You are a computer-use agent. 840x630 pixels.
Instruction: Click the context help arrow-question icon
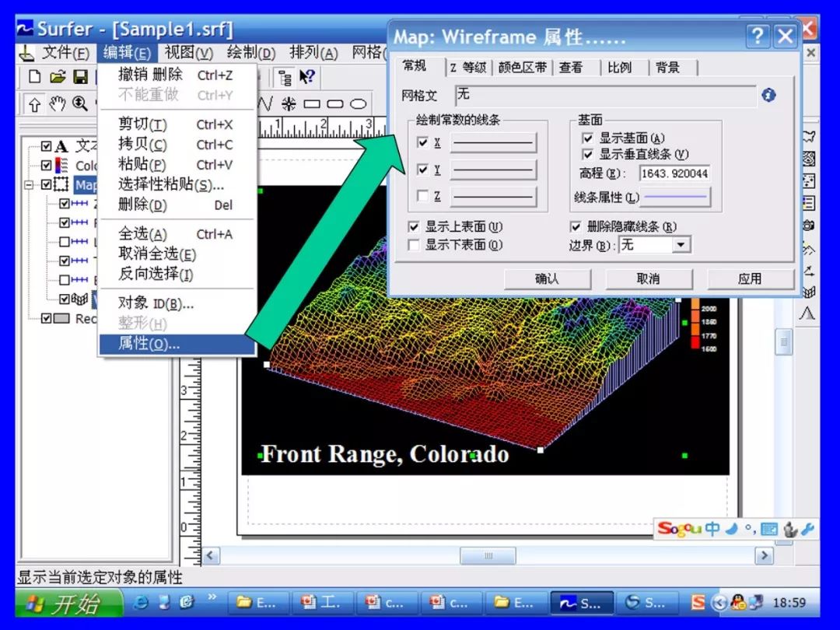pyautogui.click(x=307, y=76)
